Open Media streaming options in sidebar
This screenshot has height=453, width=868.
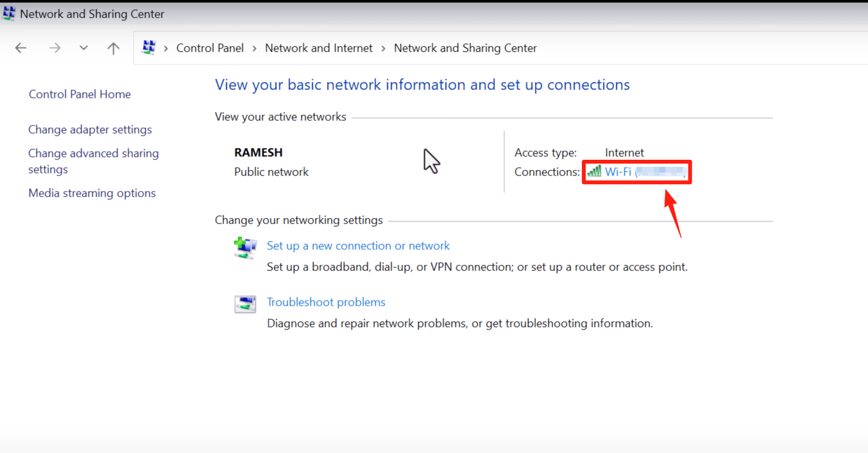[92, 193]
